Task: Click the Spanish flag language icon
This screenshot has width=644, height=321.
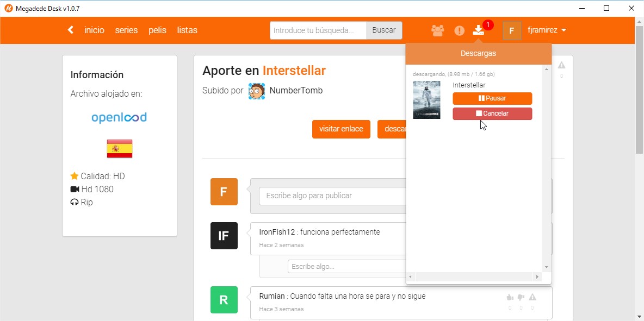Action: 120,148
